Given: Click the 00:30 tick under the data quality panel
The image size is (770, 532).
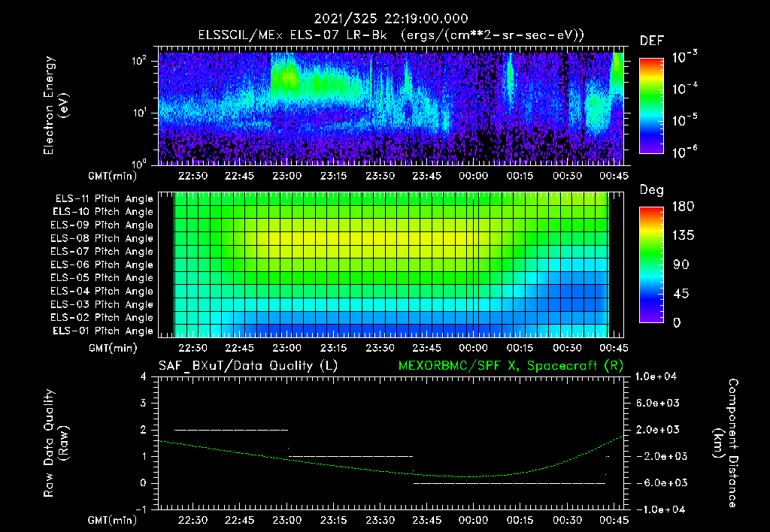Looking at the screenshot, I should (567, 520).
